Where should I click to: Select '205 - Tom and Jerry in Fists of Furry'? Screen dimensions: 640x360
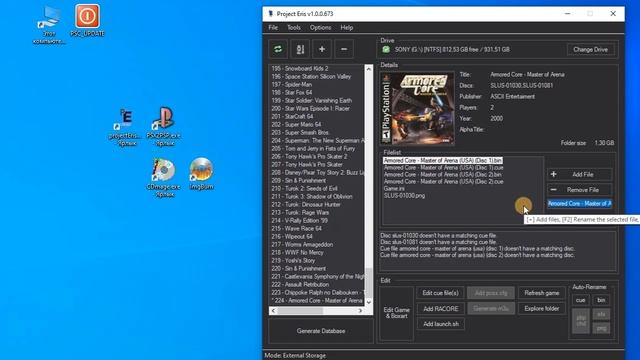[313, 149]
